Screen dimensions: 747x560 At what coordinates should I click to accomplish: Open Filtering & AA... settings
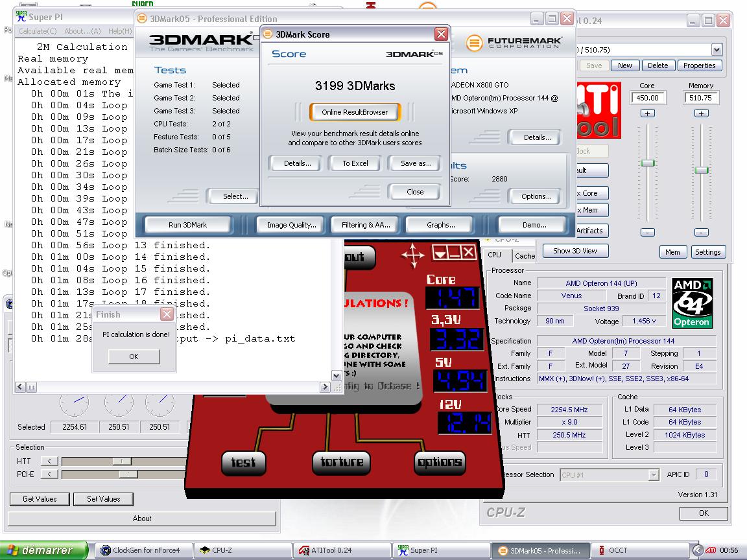pyautogui.click(x=366, y=226)
